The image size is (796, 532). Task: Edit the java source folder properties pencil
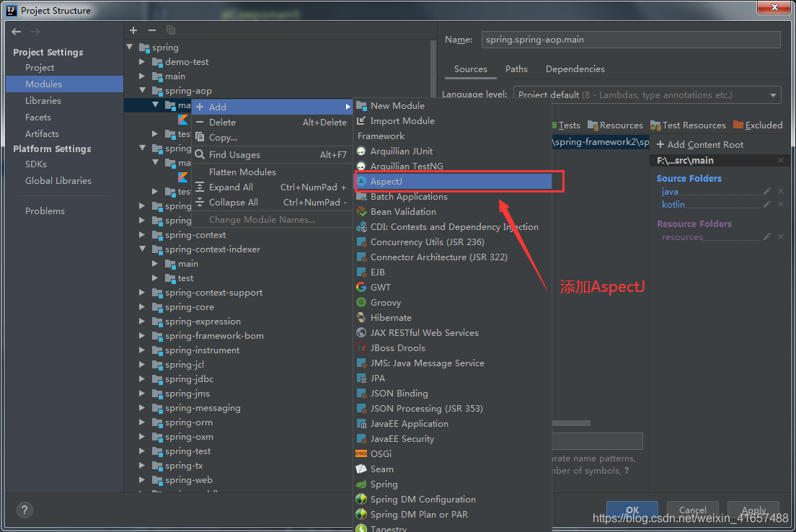pyautogui.click(x=767, y=191)
